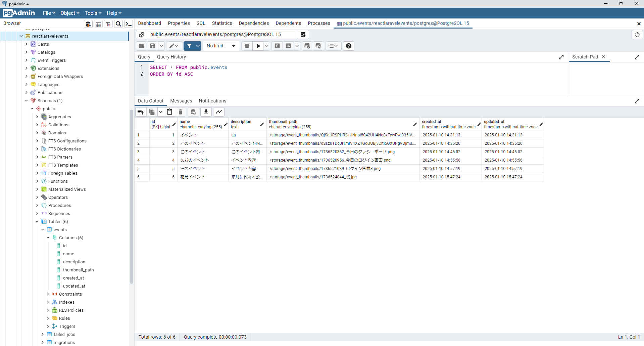
Task: Click the Stop query square icon
Action: point(247,46)
